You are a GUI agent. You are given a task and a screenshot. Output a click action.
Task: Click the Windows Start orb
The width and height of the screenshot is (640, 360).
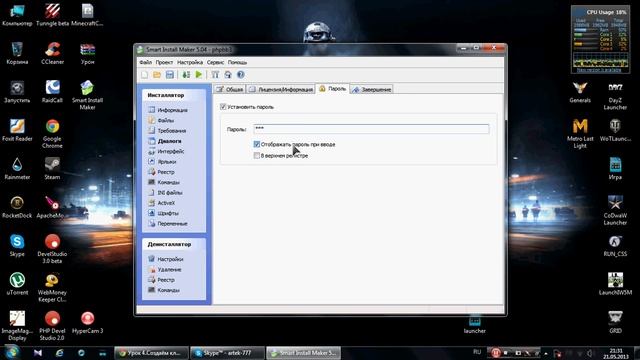11,352
